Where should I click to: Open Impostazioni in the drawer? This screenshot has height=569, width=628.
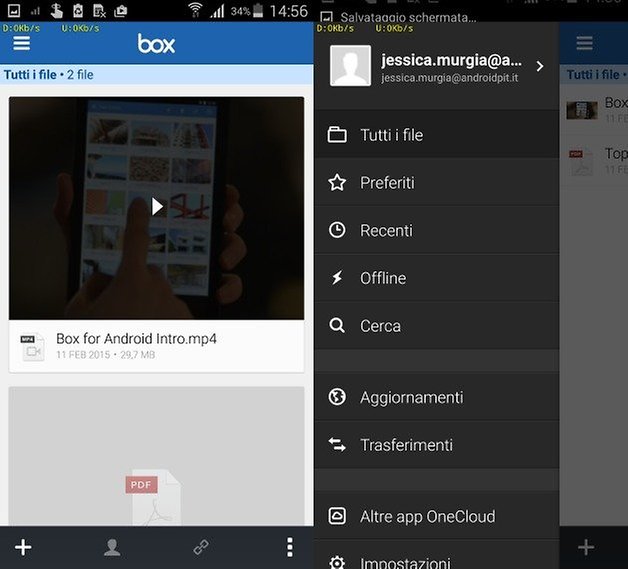coord(437,555)
